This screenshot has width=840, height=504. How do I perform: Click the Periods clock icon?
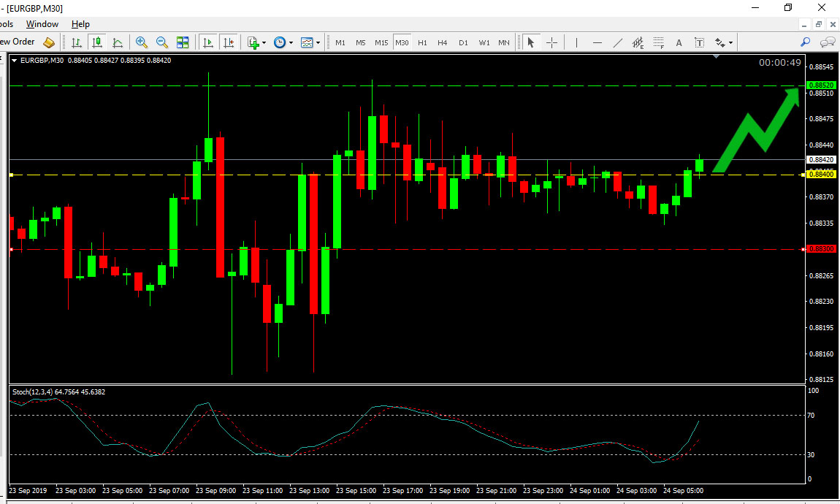280,42
